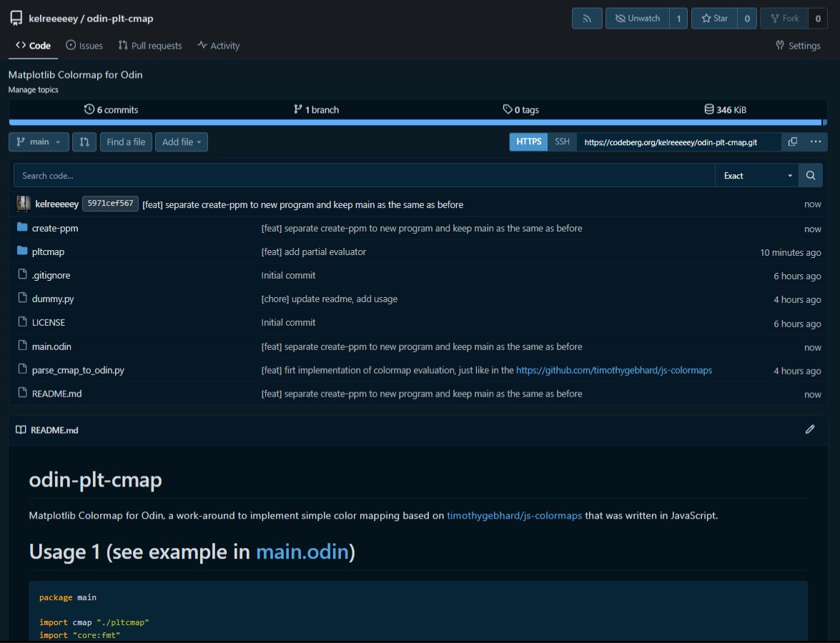840x643 pixels.
Task: Open 'update readme, add usage' commit message
Action: (x=330, y=299)
